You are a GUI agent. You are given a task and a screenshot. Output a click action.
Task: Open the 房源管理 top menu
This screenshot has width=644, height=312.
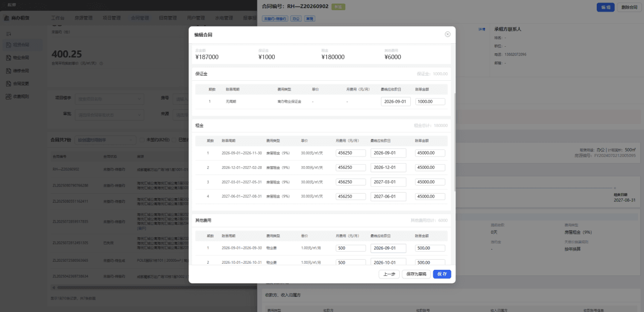[83, 18]
